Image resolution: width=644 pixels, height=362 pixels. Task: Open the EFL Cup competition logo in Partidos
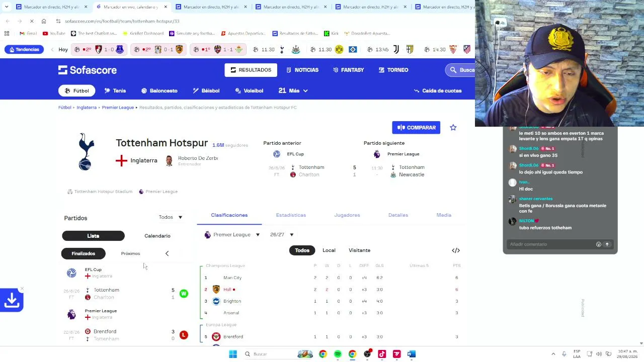(x=71, y=273)
